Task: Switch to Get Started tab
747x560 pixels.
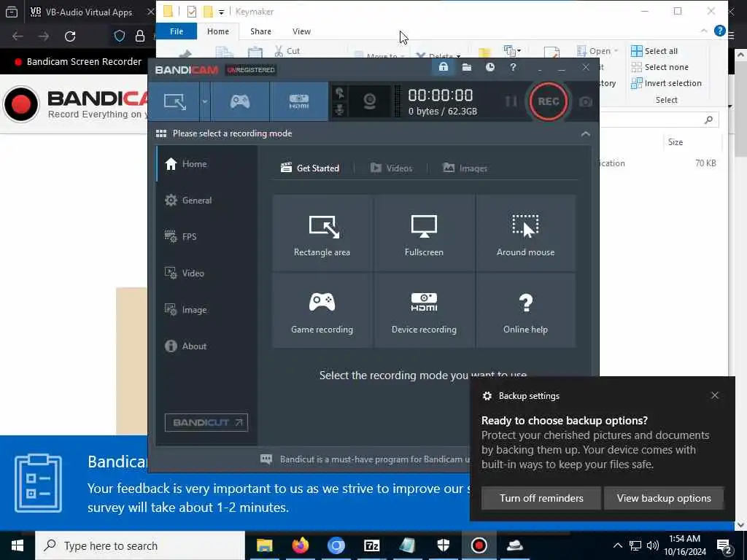Action: 310,168
